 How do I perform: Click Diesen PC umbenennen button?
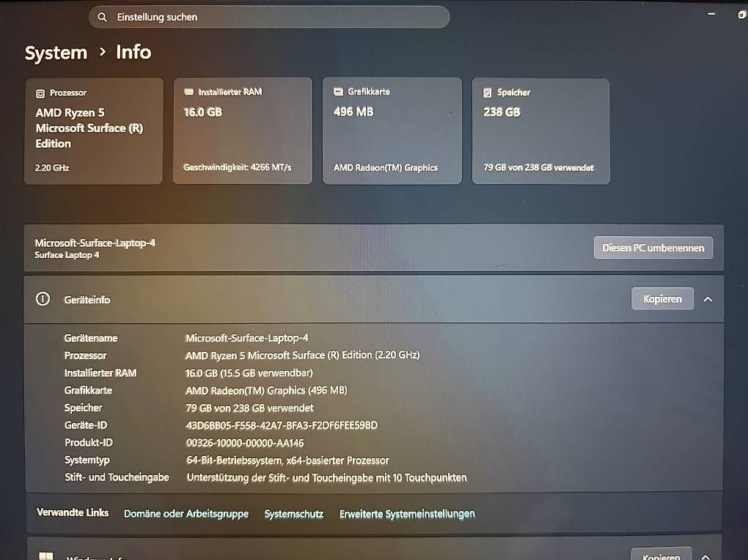(653, 248)
